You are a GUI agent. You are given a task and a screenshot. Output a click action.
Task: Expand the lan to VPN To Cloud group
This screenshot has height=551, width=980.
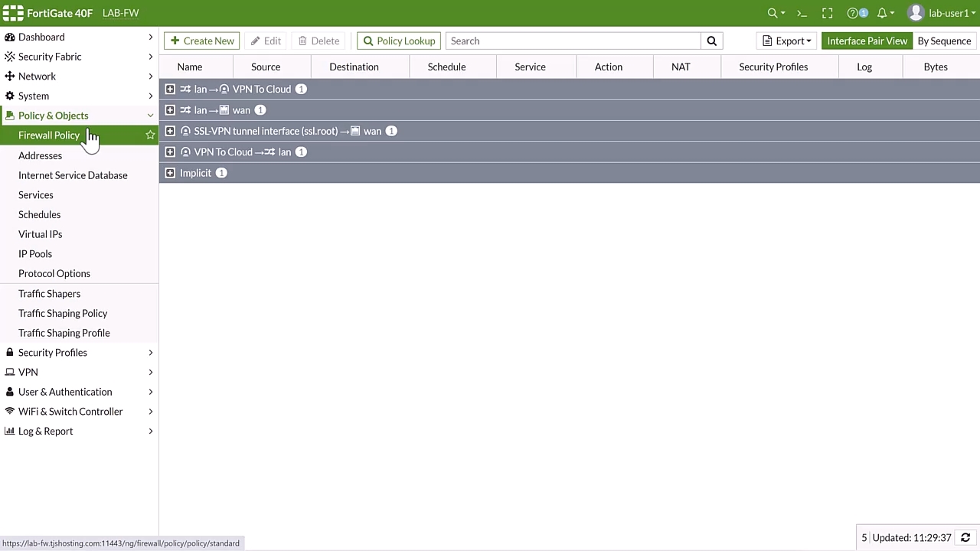(170, 90)
